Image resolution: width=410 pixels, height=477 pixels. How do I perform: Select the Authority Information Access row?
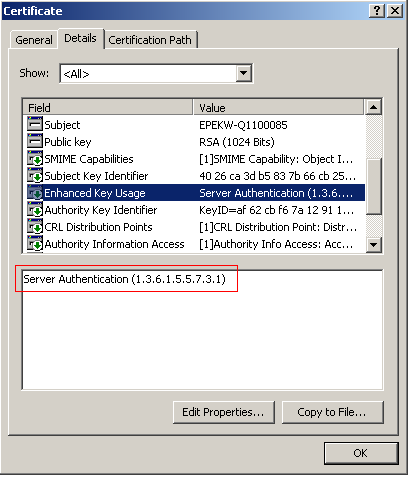click(194, 244)
